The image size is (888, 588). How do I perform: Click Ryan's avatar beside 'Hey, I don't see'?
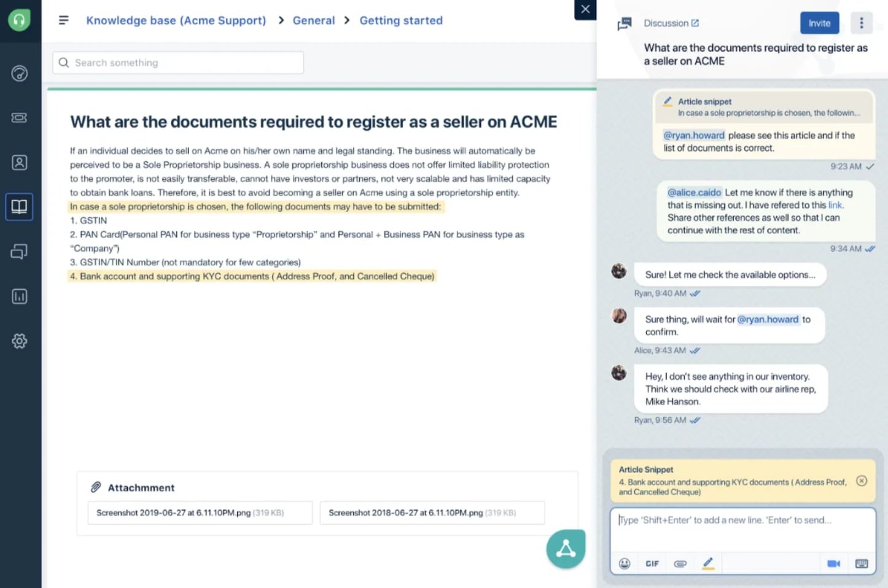click(x=619, y=373)
